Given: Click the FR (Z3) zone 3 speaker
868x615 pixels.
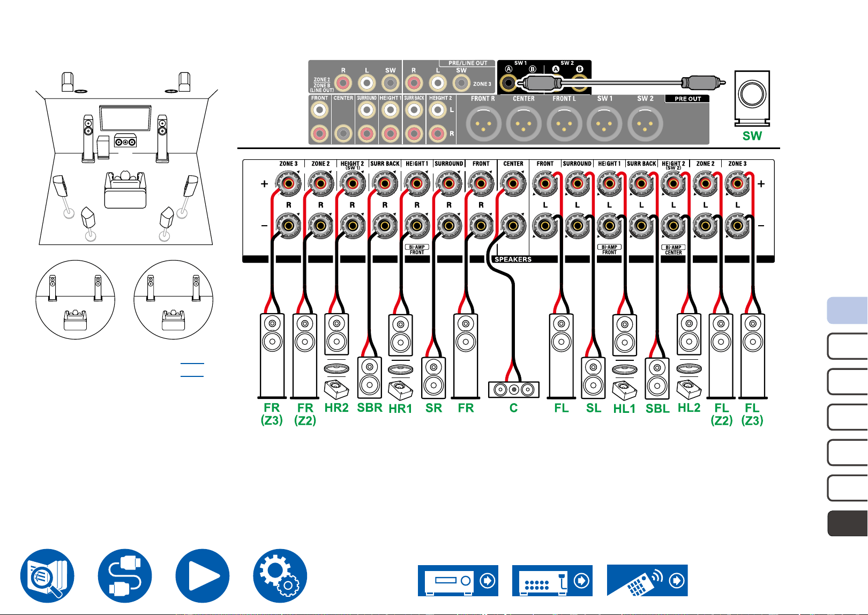Looking at the screenshot, I should pos(272,357).
